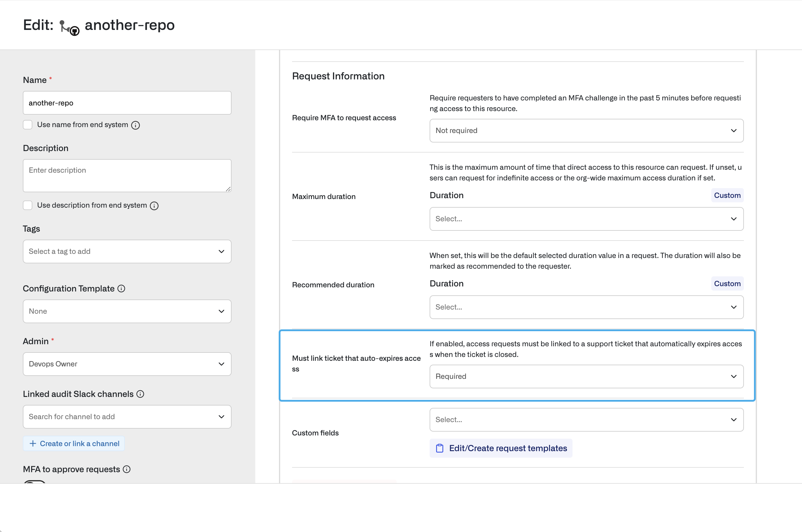The height and width of the screenshot is (532, 802).
Task: Click the Enter description text area
Action: (x=127, y=175)
